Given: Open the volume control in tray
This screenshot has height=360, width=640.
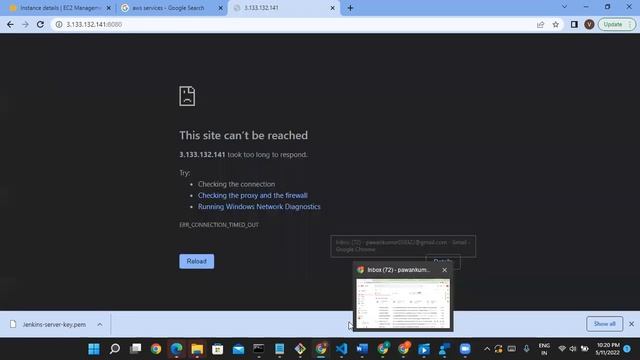Looking at the screenshot, I should click(573, 349).
